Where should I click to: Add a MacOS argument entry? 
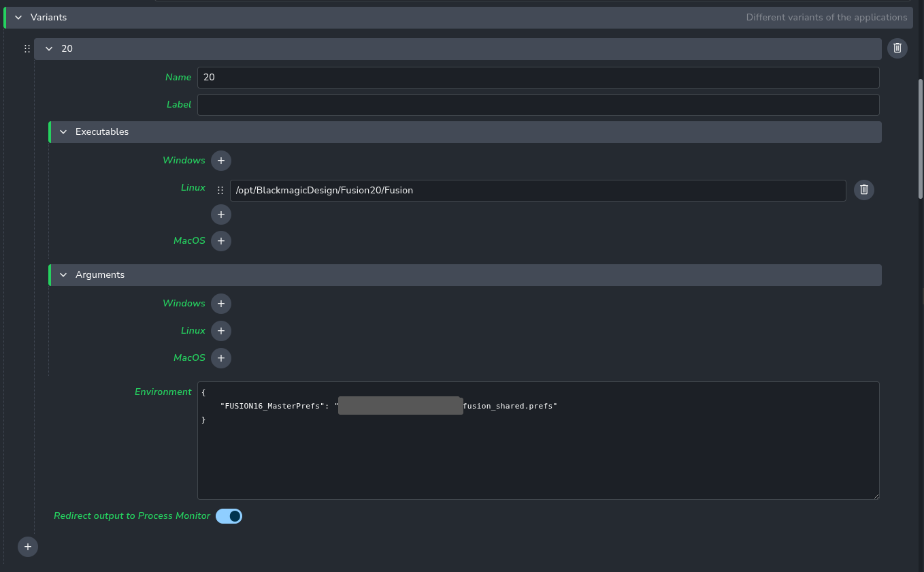220,358
